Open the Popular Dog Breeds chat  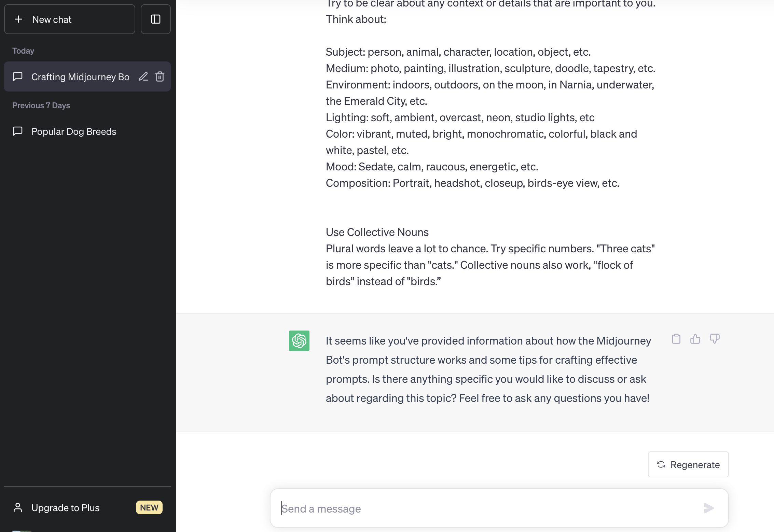click(74, 131)
